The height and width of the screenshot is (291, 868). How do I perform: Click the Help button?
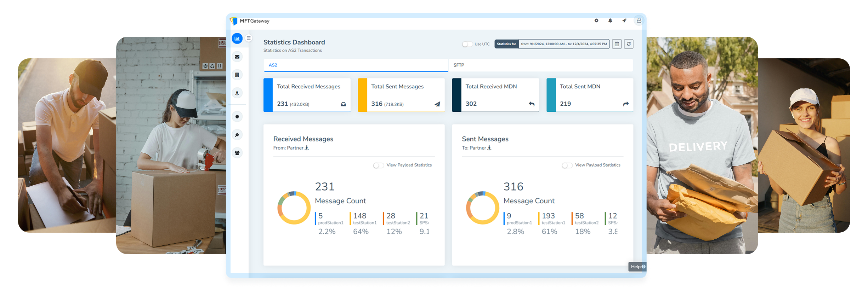click(638, 267)
